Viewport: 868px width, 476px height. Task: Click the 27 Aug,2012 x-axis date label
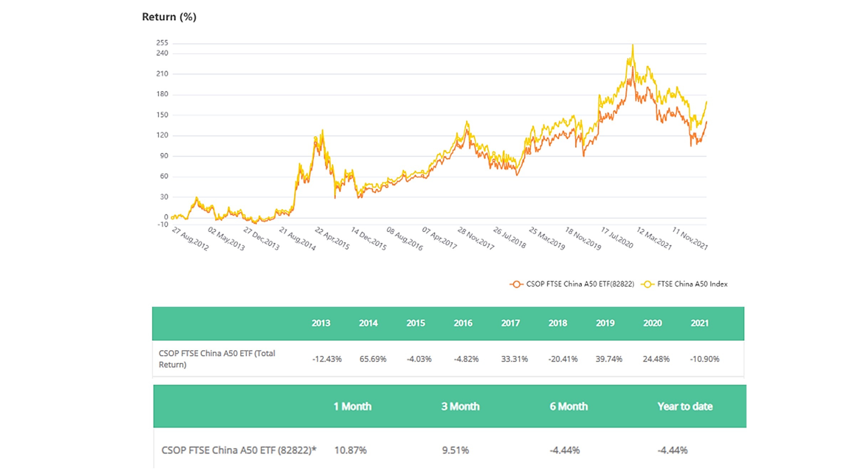pos(190,239)
